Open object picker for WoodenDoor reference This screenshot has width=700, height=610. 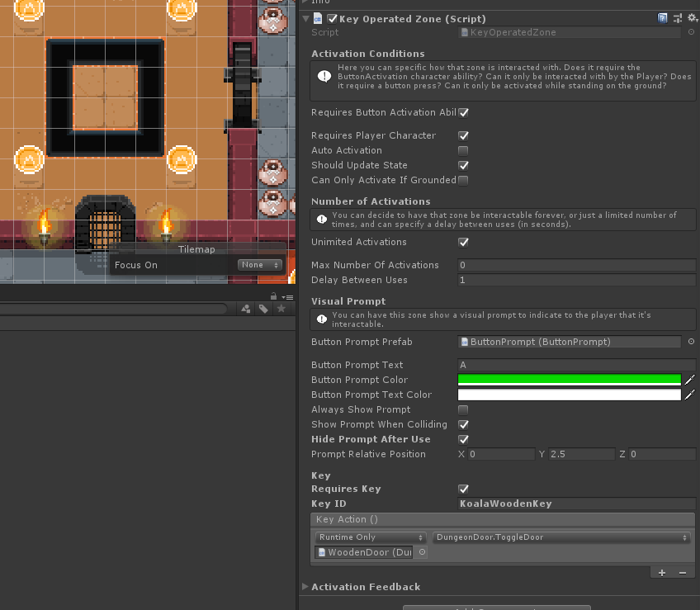pos(422,552)
